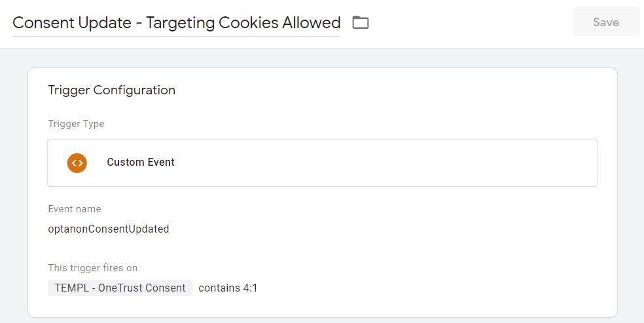Open the Custom Event trigger type box

(x=393, y=163)
